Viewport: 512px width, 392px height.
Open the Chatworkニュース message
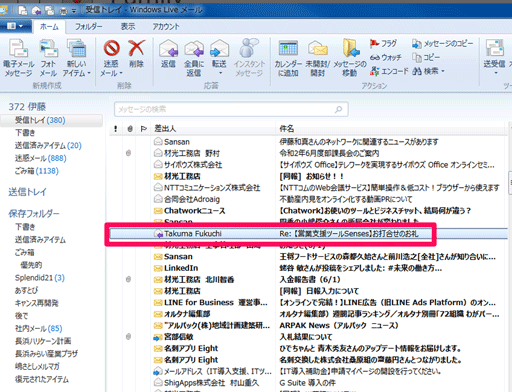point(307,211)
